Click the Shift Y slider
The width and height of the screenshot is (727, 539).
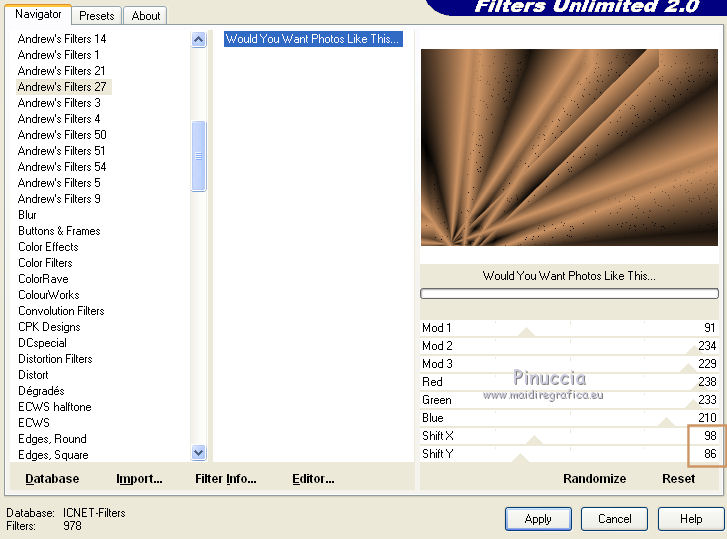(x=569, y=454)
